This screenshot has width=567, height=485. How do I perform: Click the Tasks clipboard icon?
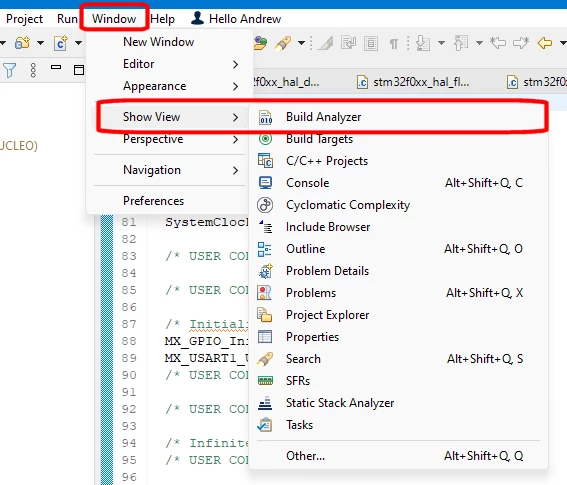(265, 425)
